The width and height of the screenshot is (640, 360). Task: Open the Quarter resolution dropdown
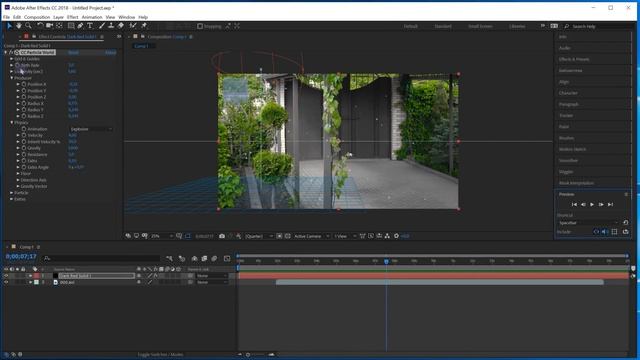pyautogui.click(x=259, y=236)
